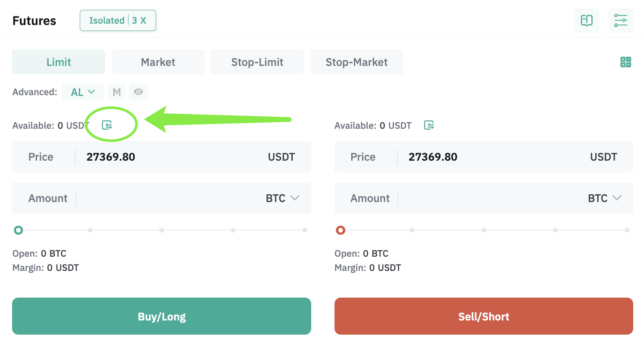Switch to the Market order tab
The image size is (644, 348).
point(158,62)
